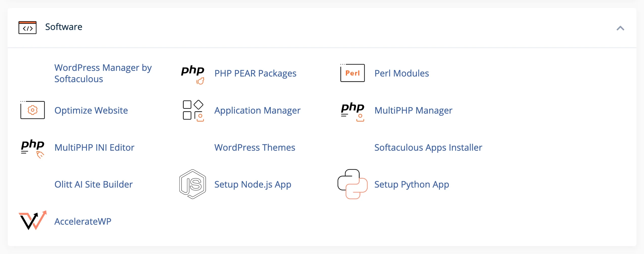
Task: Launch Softaculous Apps Installer
Action: (x=428, y=147)
